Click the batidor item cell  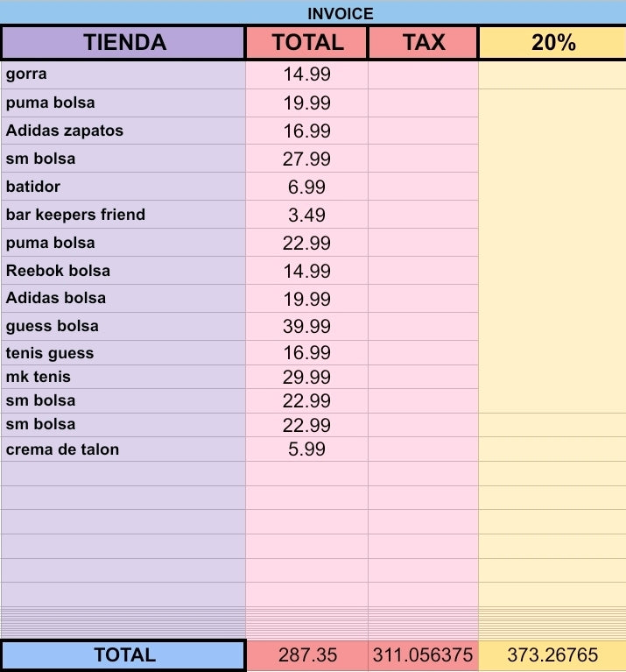123,187
